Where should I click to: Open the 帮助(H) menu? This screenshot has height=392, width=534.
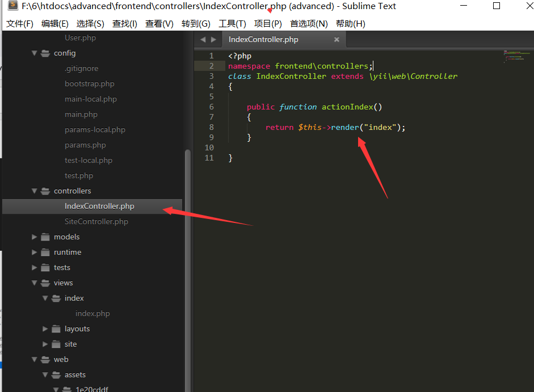click(351, 24)
